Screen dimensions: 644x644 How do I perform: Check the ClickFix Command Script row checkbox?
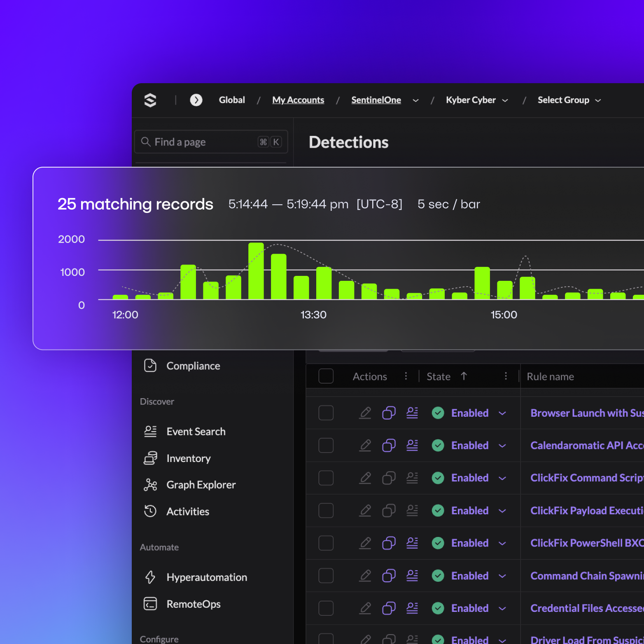click(326, 478)
